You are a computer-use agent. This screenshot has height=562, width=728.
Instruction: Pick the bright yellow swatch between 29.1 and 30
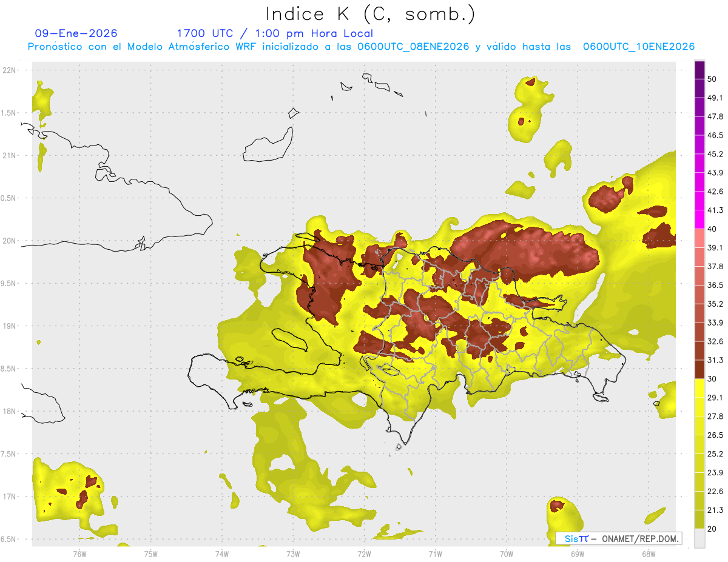[x=699, y=388]
